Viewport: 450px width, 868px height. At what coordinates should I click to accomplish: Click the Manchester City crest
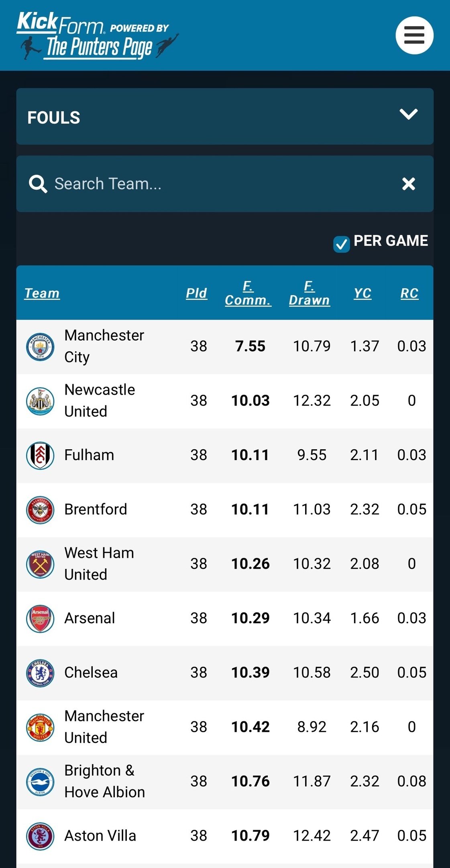[40, 346]
